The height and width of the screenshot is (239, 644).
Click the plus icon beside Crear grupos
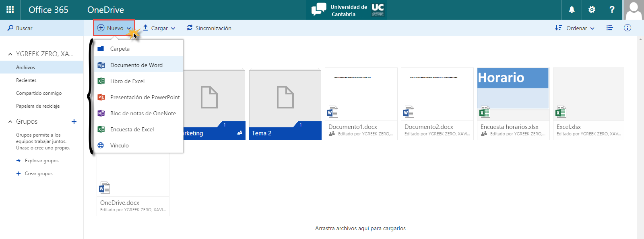click(19, 174)
